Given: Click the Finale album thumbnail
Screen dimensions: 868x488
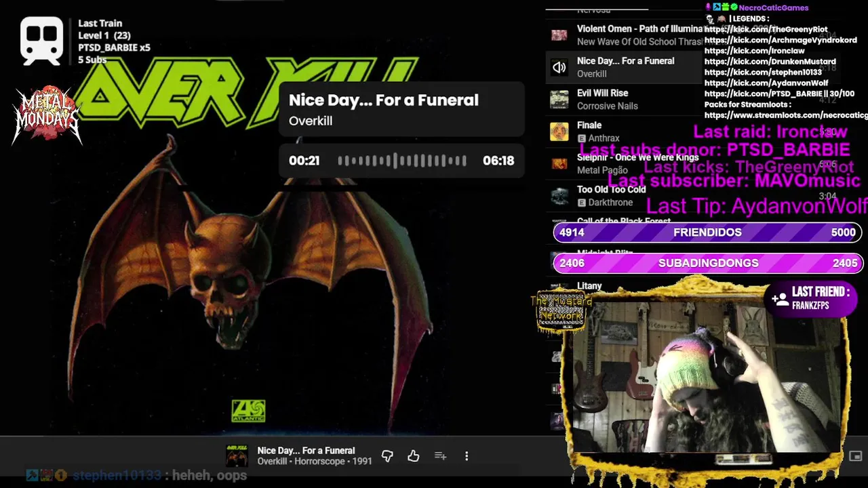Looking at the screenshot, I should 559,131.
